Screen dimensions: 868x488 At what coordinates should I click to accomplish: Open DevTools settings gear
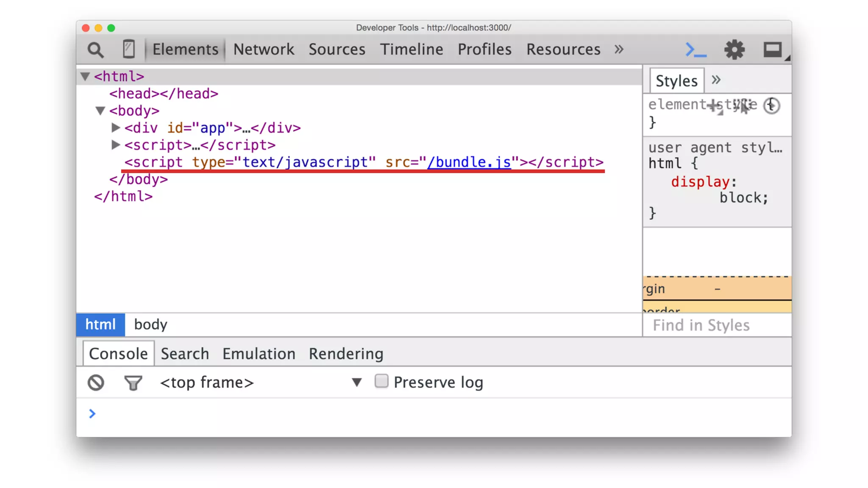point(734,50)
